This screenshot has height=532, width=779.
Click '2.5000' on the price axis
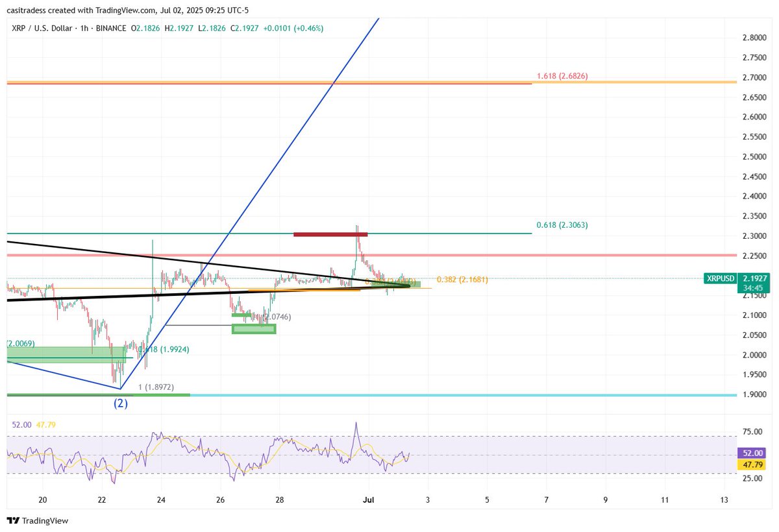(x=754, y=157)
